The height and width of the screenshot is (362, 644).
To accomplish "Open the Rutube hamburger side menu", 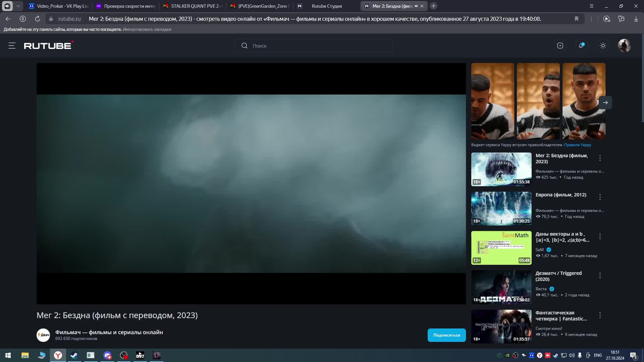I will coord(12,46).
